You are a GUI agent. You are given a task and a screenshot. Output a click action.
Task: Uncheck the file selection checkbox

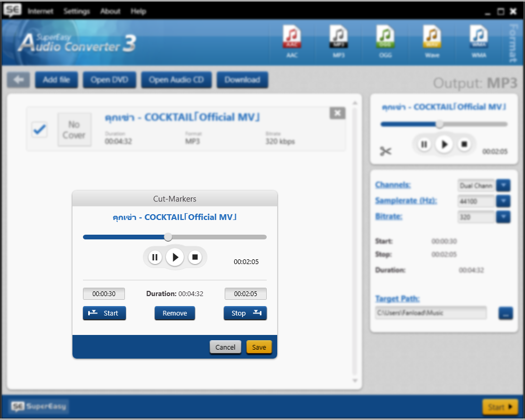(39, 129)
